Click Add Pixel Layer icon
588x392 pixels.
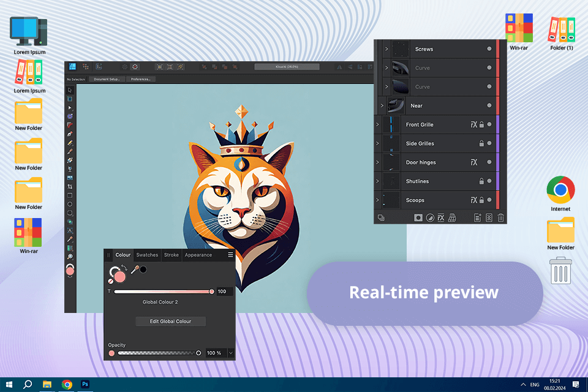489,217
